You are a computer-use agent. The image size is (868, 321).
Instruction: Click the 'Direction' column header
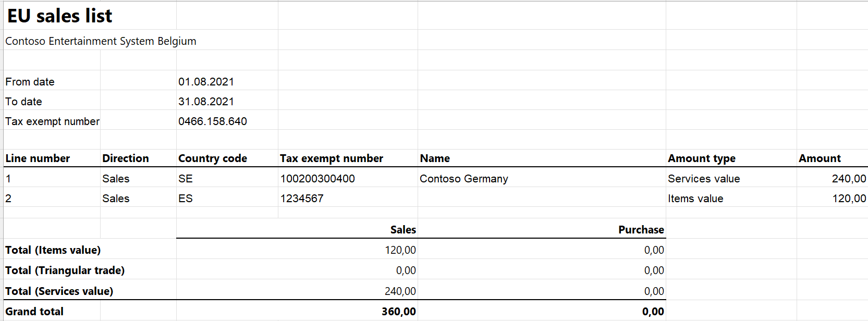pyautogui.click(x=126, y=158)
